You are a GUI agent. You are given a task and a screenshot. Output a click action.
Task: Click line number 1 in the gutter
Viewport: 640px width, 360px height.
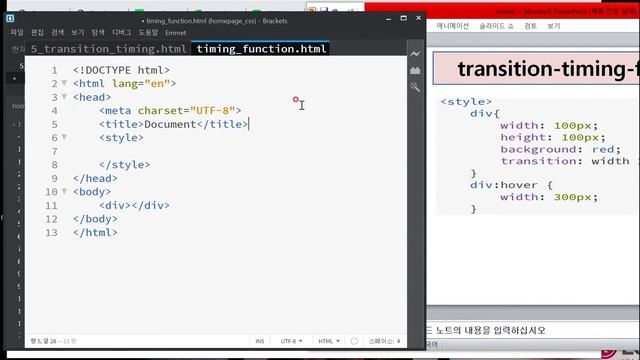click(54, 70)
